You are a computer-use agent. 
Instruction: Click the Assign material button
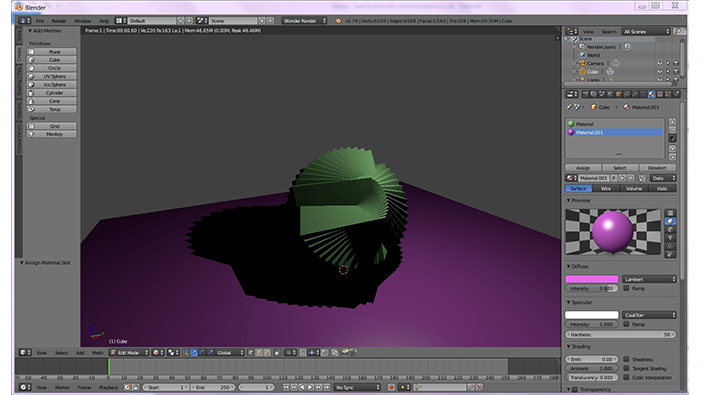pyautogui.click(x=583, y=167)
